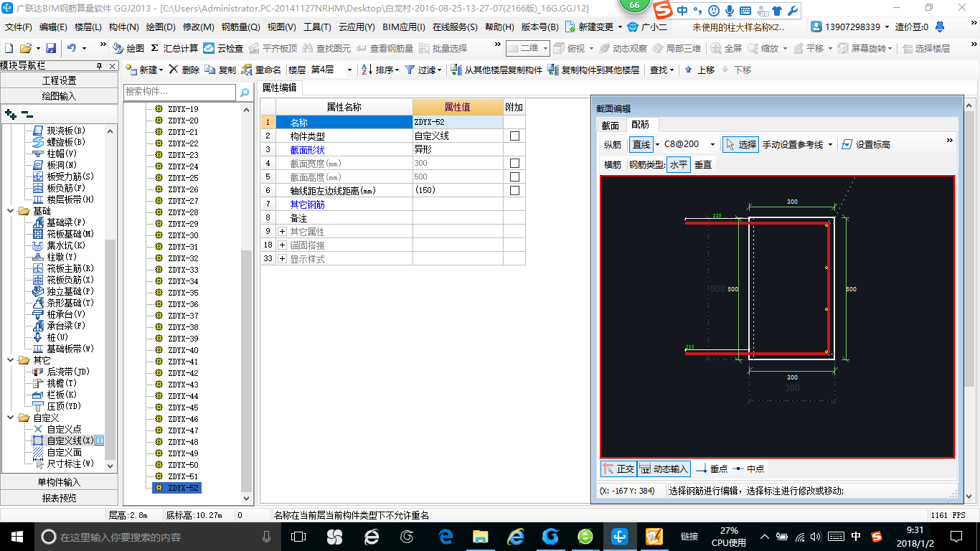Click 设置标高 in section editor

[x=865, y=144]
